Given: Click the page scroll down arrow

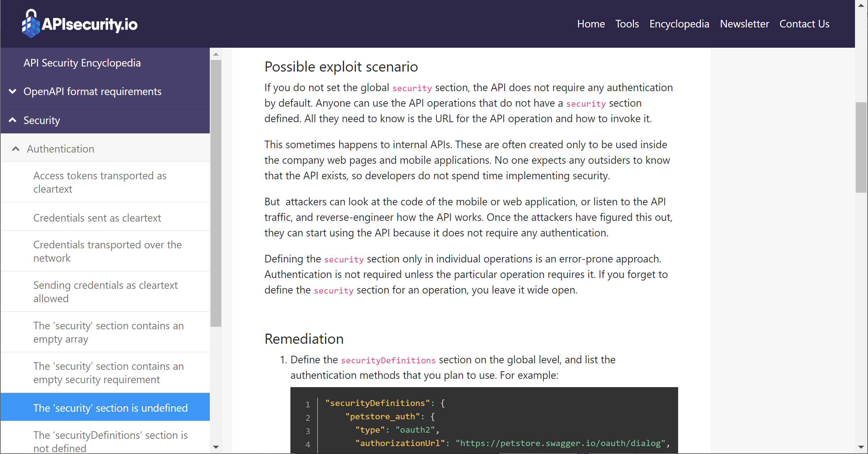Looking at the screenshot, I should tap(861, 447).
